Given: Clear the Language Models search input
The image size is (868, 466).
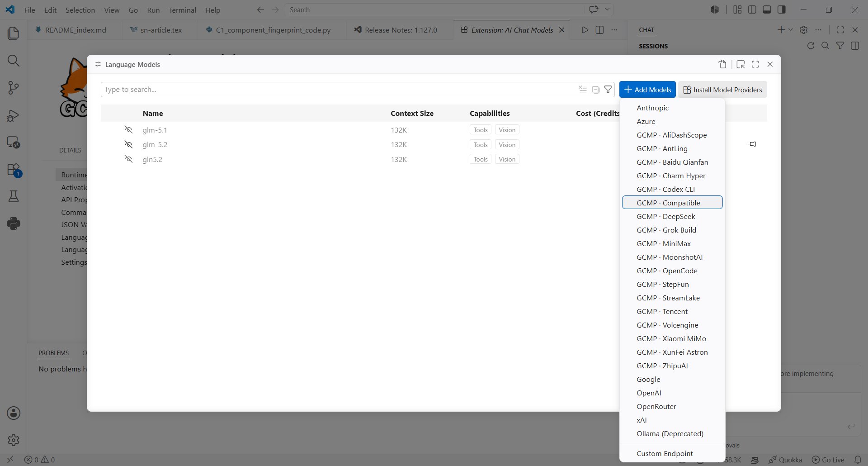Looking at the screenshot, I should coord(583,90).
